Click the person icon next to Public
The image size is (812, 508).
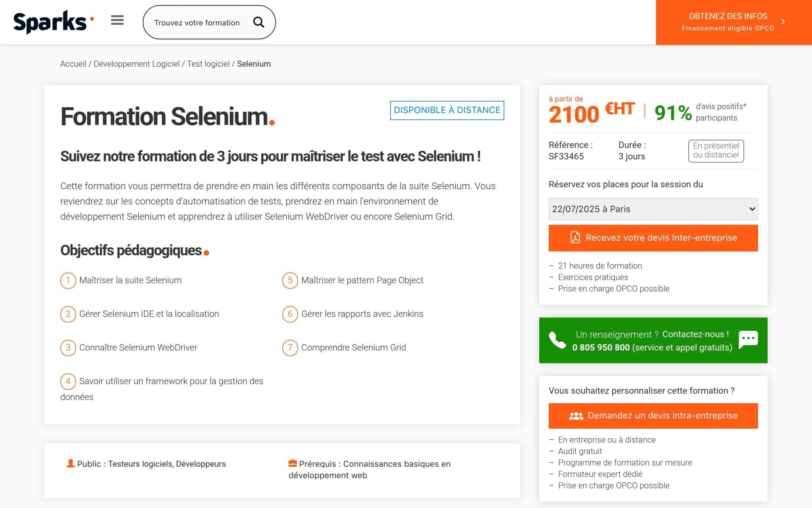[70, 463]
